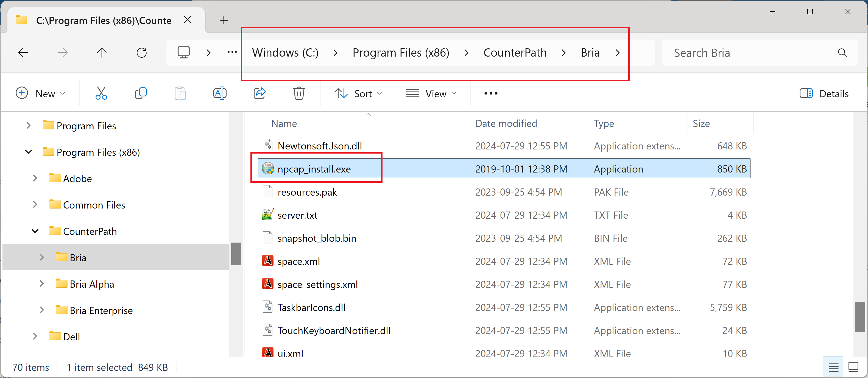868x378 pixels.
Task: Click the Delete trash can icon
Action: point(299,93)
